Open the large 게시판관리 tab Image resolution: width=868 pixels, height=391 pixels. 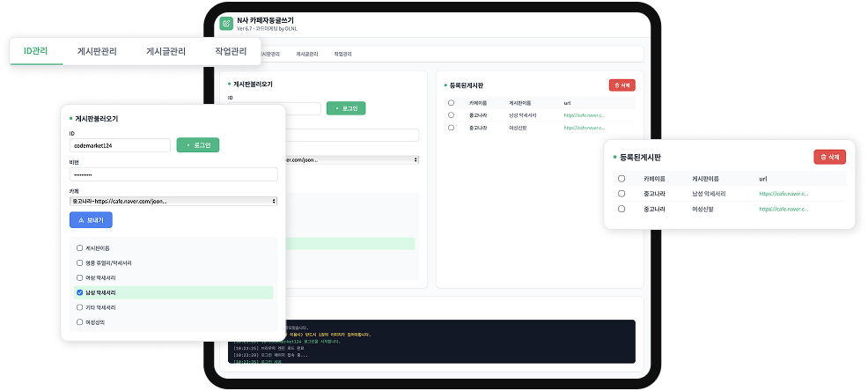click(97, 51)
